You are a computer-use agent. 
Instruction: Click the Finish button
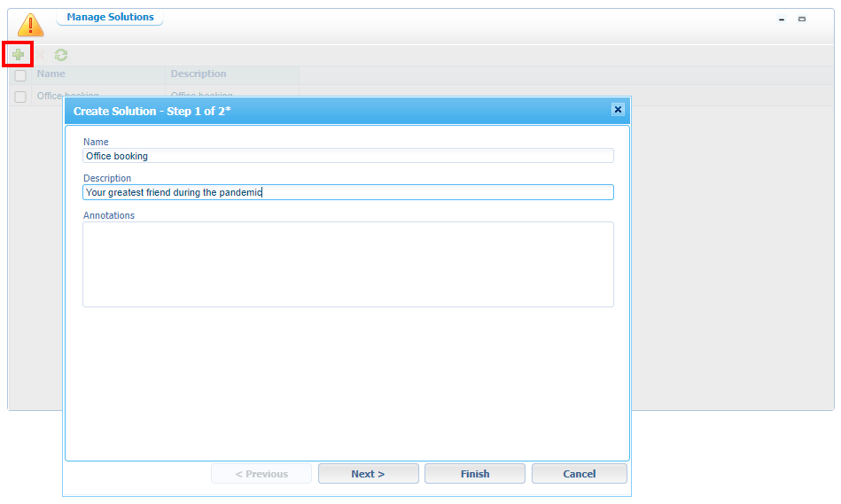click(x=475, y=474)
